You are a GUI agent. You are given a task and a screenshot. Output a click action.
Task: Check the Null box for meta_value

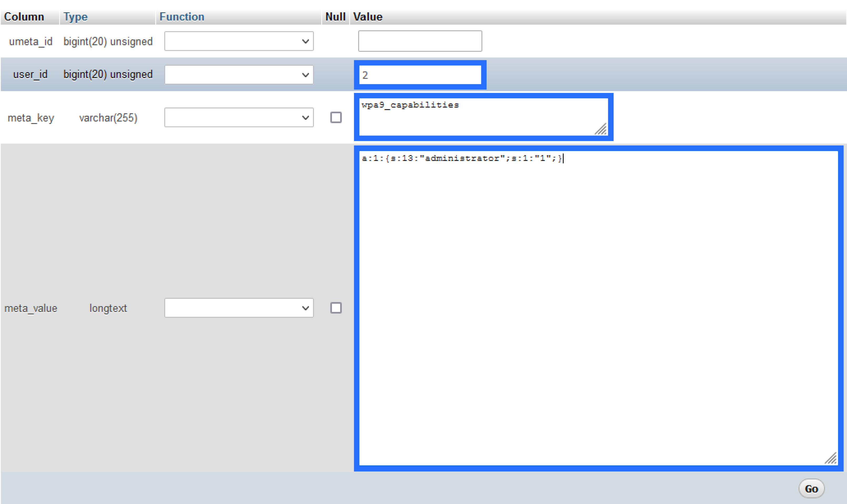point(336,308)
